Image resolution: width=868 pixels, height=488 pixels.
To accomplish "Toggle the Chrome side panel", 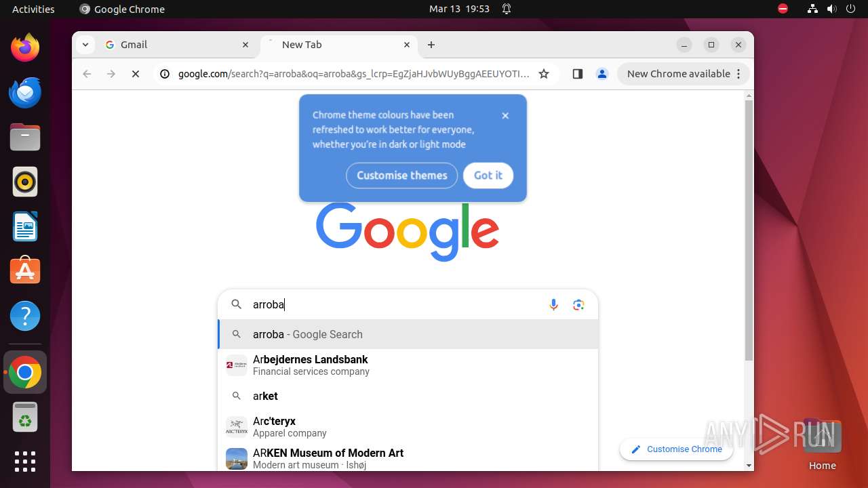I will pyautogui.click(x=578, y=74).
